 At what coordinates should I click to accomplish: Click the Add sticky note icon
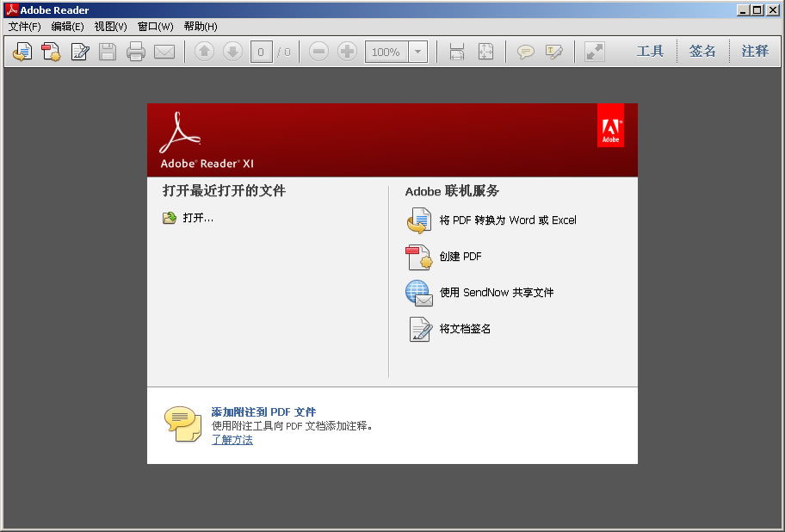click(525, 52)
